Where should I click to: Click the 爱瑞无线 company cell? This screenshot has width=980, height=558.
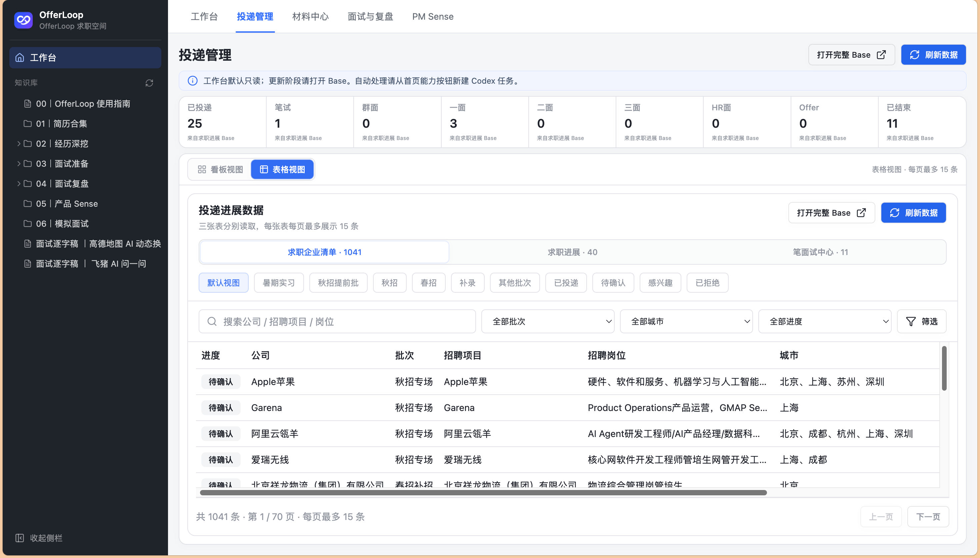point(270,460)
